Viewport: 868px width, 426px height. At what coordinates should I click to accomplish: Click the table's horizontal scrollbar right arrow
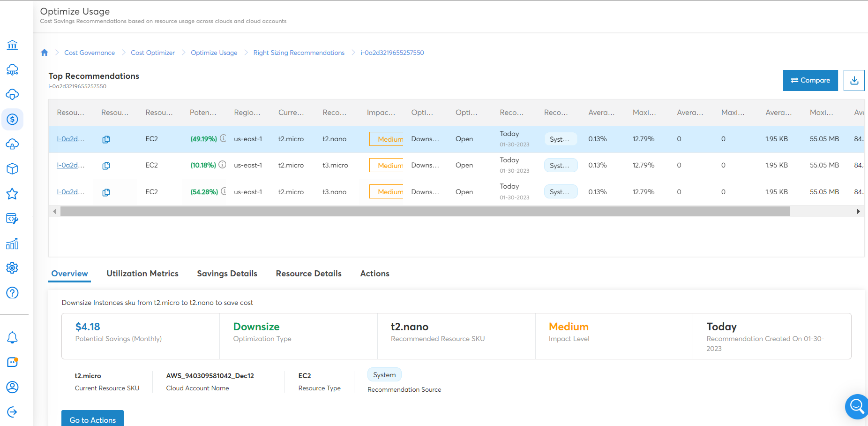tap(858, 212)
